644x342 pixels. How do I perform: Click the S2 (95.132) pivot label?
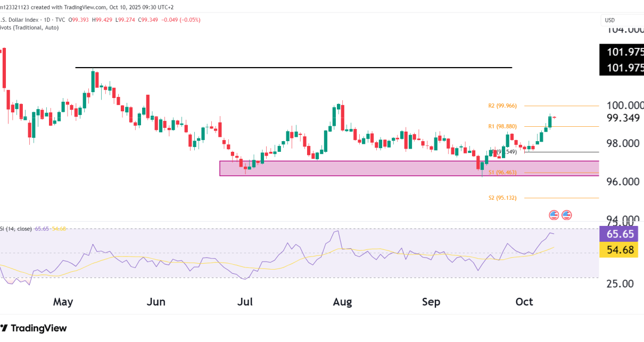point(502,198)
